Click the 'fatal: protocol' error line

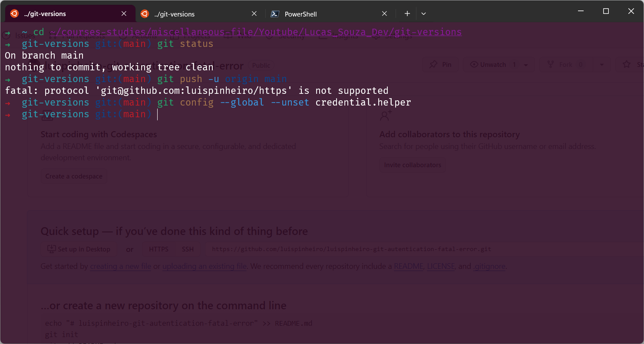coord(197,91)
